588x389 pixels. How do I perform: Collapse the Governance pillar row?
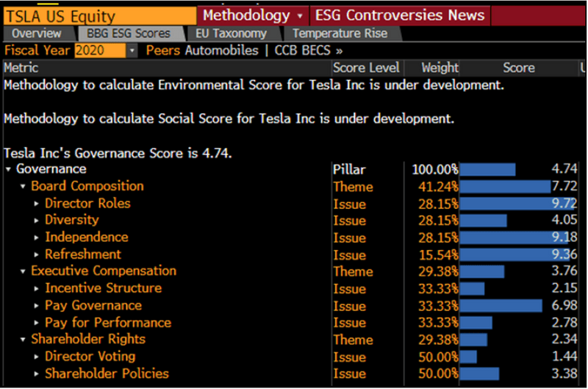click(x=8, y=169)
